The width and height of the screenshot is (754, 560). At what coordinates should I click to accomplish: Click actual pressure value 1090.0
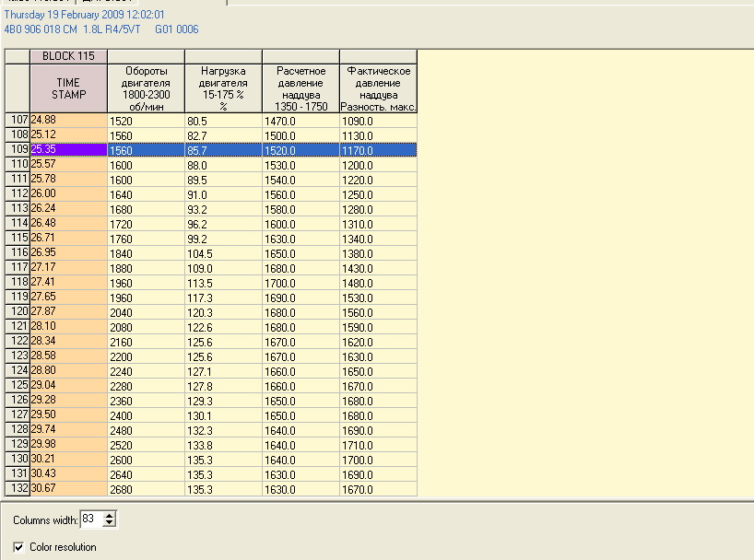[x=379, y=120]
